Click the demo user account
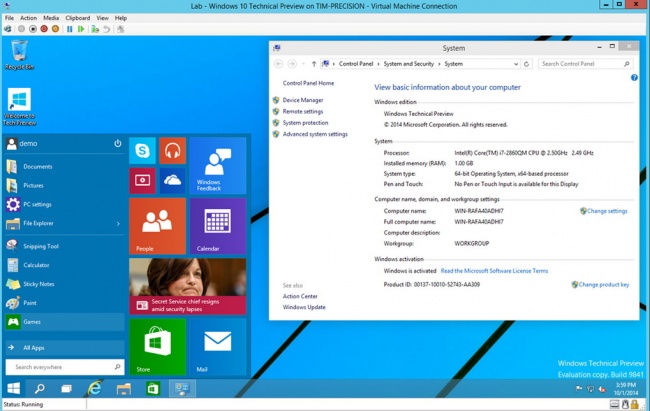This screenshot has width=650, height=411. click(x=22, y=143)
